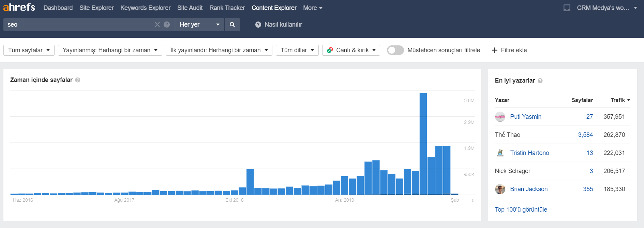
Task: Open Puti Yasmin author link
Action: 525,117
